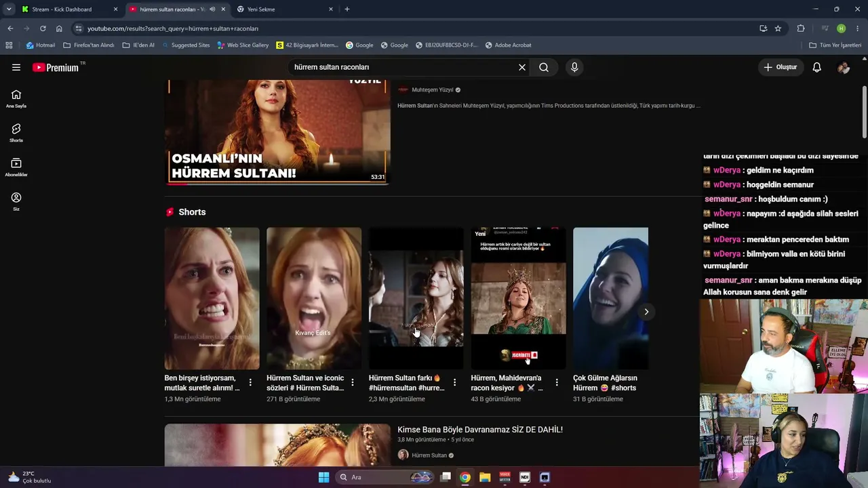Open the YouTube notifications bell
868x488 pixels.
tap(817, 67)
